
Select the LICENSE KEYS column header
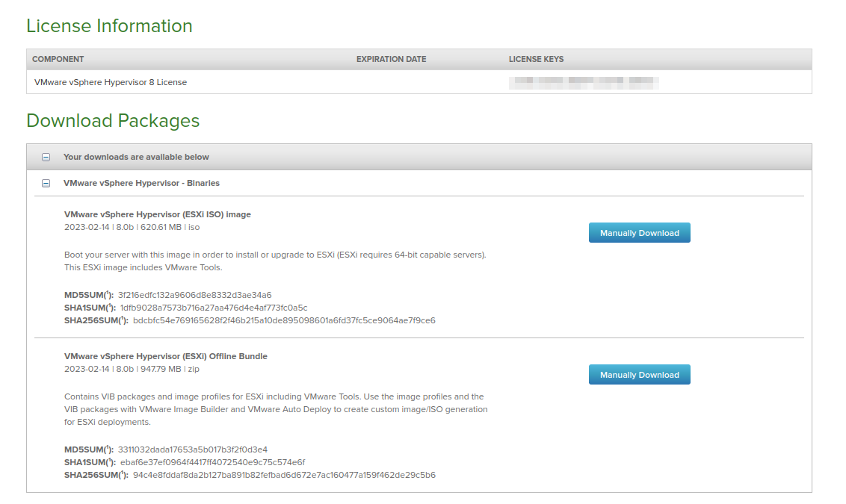pos(537,59)
